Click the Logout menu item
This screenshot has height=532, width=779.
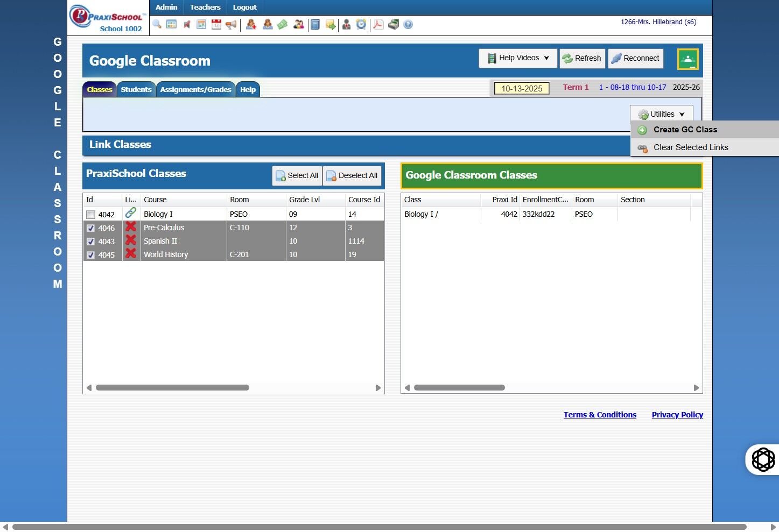coord(244,7)
